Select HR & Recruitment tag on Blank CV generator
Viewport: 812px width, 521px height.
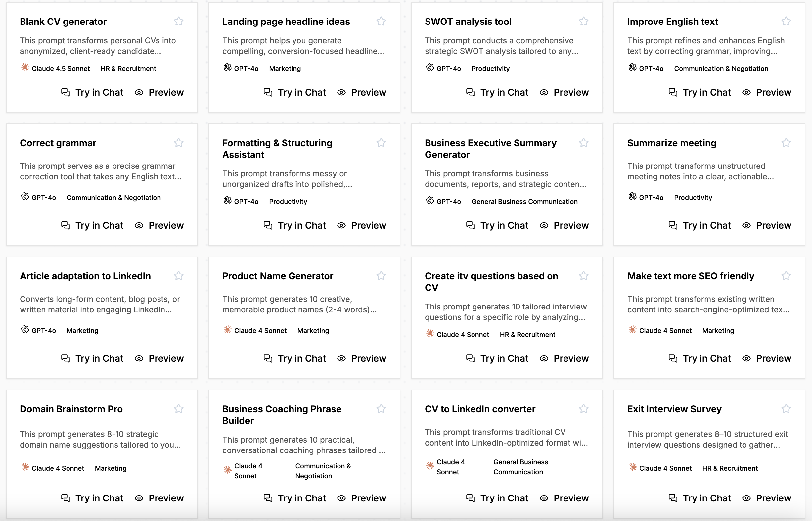point(128,68)
